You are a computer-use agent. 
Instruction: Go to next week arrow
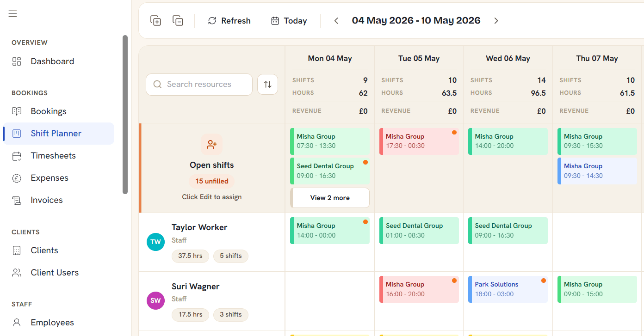pyautogui.click(x=496, y=21)
